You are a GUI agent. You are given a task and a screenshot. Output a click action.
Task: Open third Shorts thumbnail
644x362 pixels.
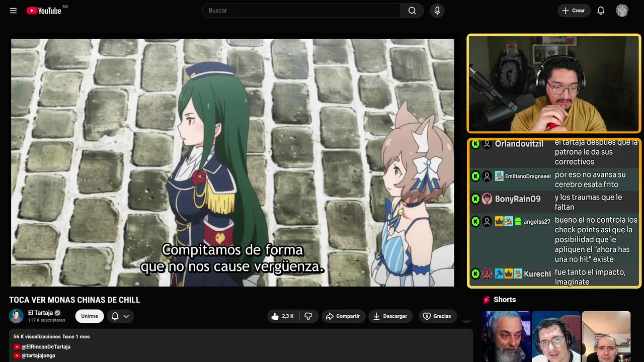pyautogui.click(x=606, y=336)
